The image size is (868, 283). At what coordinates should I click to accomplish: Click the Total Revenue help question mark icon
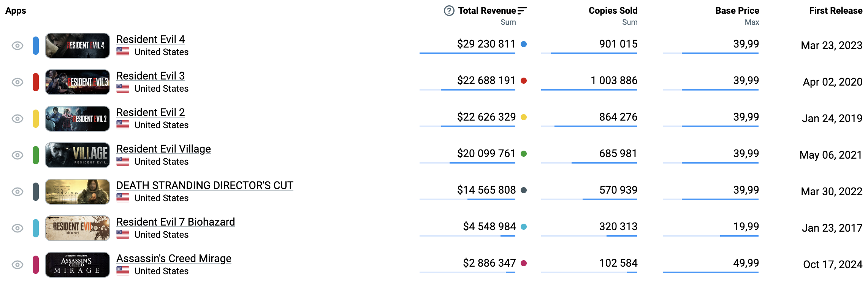(449, 11)
